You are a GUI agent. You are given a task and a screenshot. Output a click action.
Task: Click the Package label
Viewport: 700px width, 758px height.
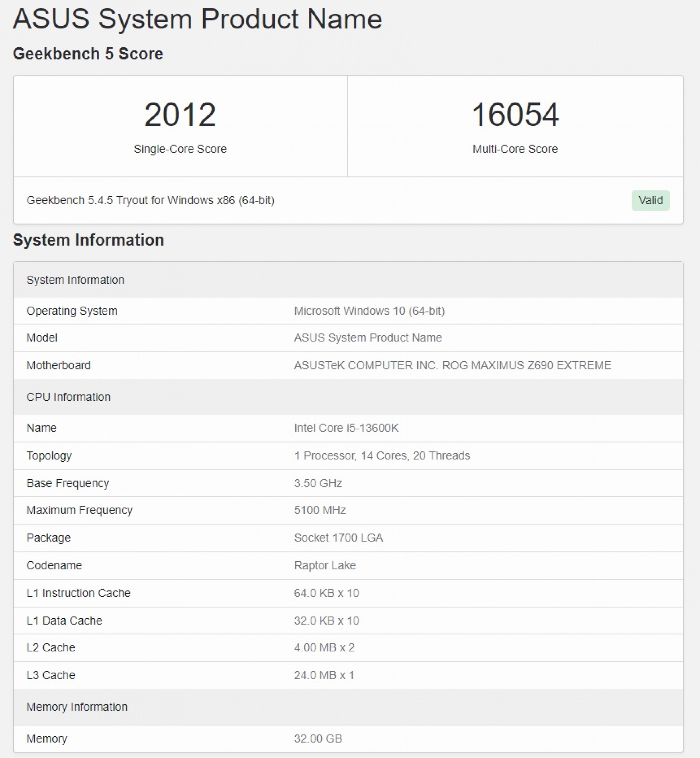(x=49, y=538)
